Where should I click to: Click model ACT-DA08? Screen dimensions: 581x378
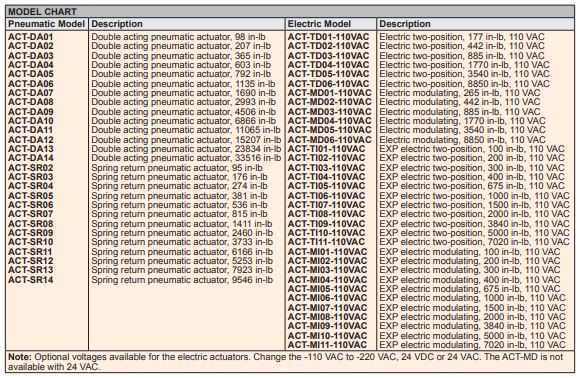31,102
